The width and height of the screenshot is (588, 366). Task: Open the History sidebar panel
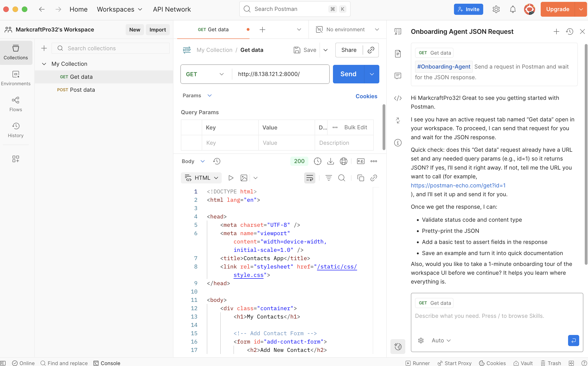(16, 130)
